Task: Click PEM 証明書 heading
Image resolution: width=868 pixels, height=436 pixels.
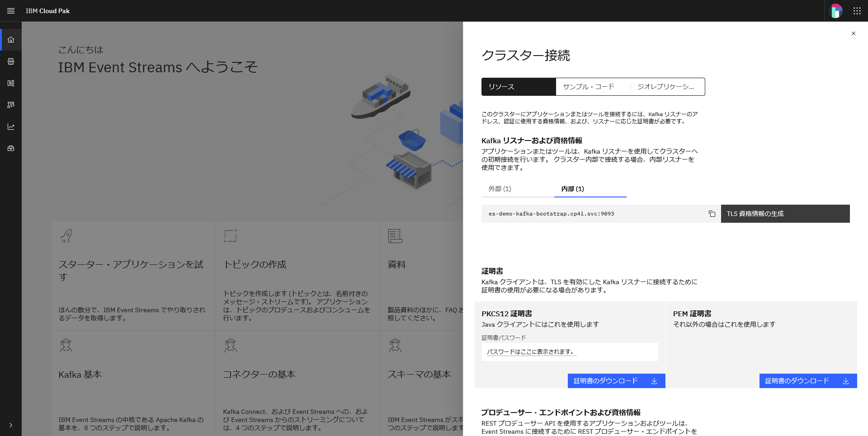Action: coord(692,314)
